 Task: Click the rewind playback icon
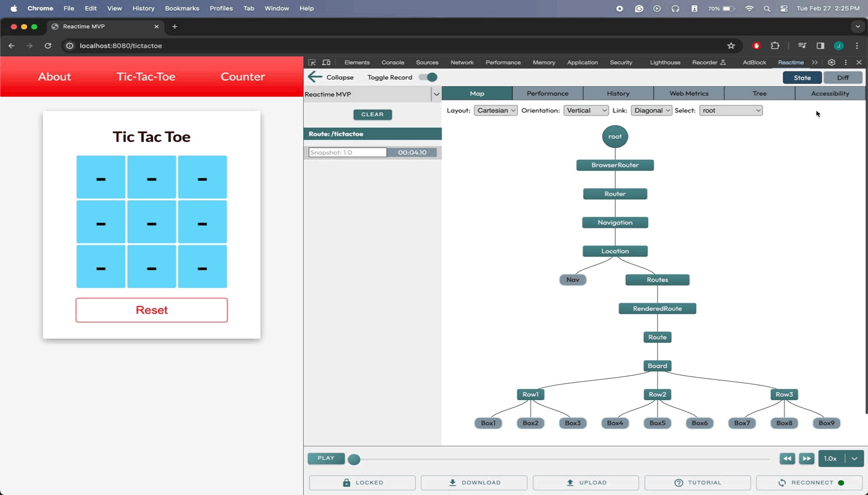tap(787, 459)
